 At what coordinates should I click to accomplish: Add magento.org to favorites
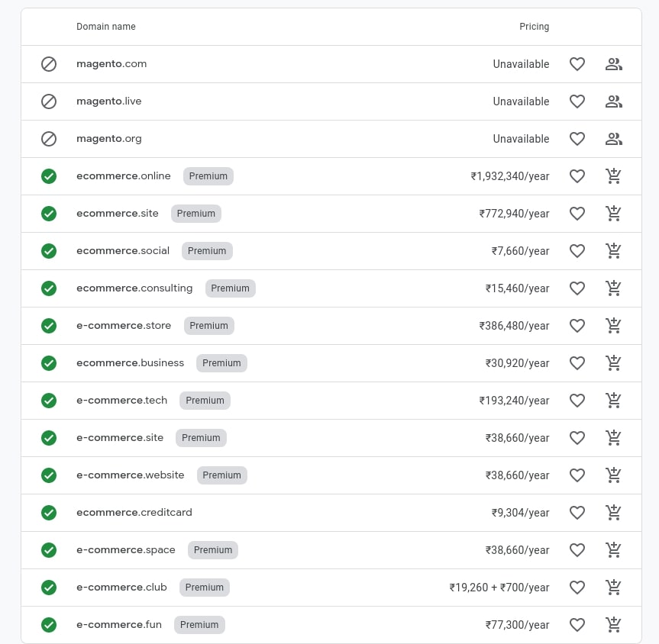577,139
